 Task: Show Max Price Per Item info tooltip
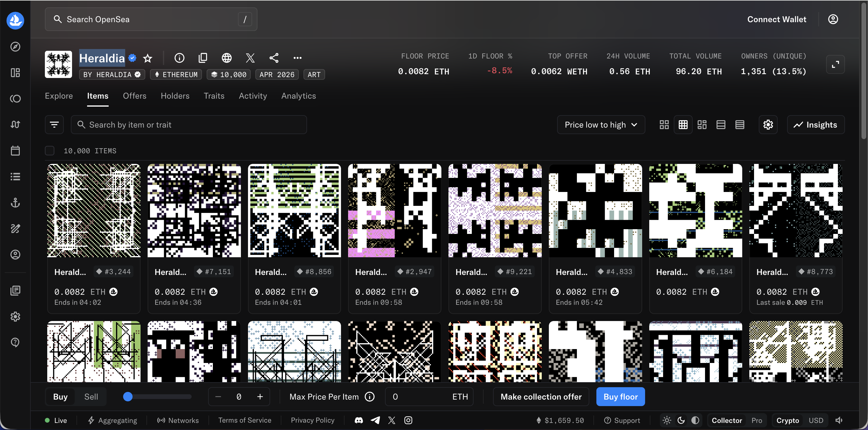pyautogui.click(x=370, y=397)
